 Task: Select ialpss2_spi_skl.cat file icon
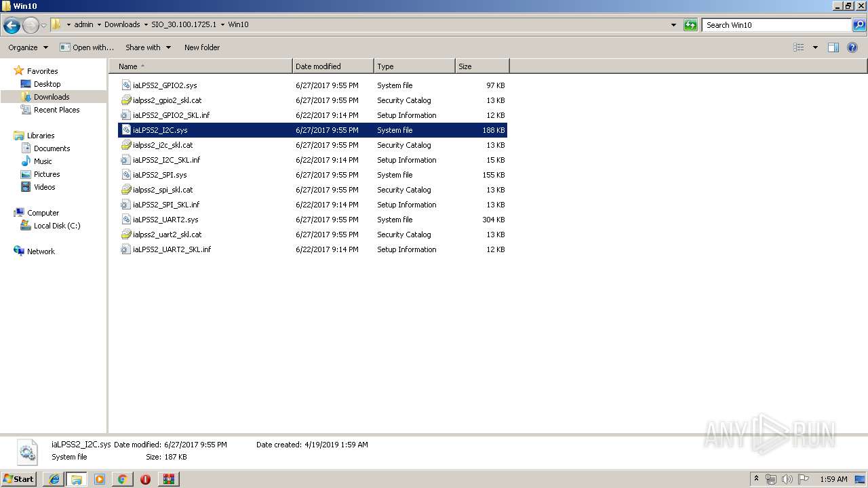(x=125, y=190)
